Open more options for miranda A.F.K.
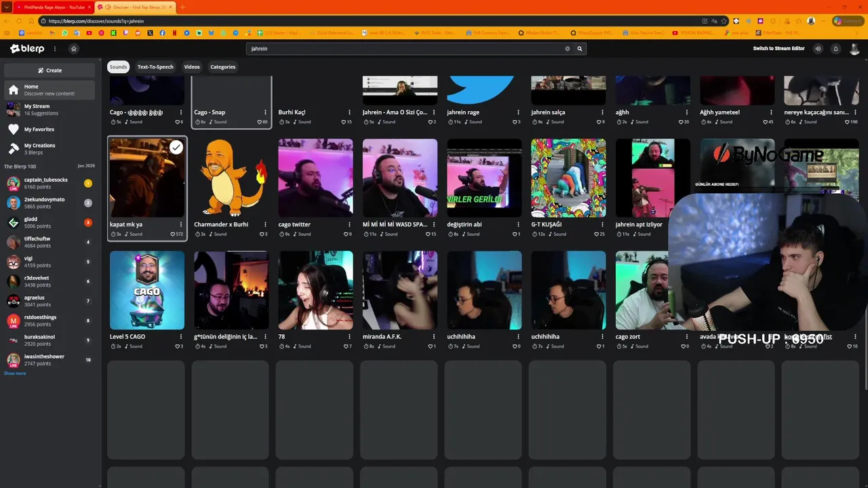Screen dimensions: 868x488 click(x=434, y=337)
